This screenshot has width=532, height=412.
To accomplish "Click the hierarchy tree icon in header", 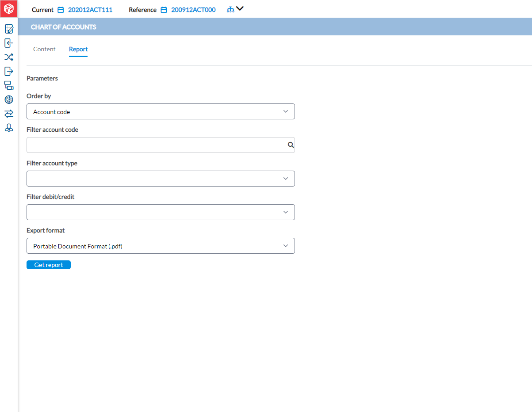I will click(x=230, y=9).
